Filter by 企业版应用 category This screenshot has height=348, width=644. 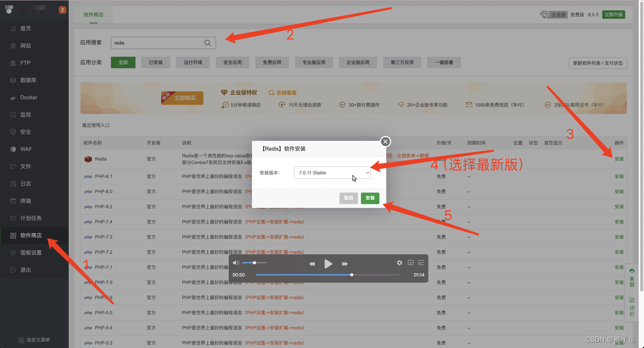point(358,62)
